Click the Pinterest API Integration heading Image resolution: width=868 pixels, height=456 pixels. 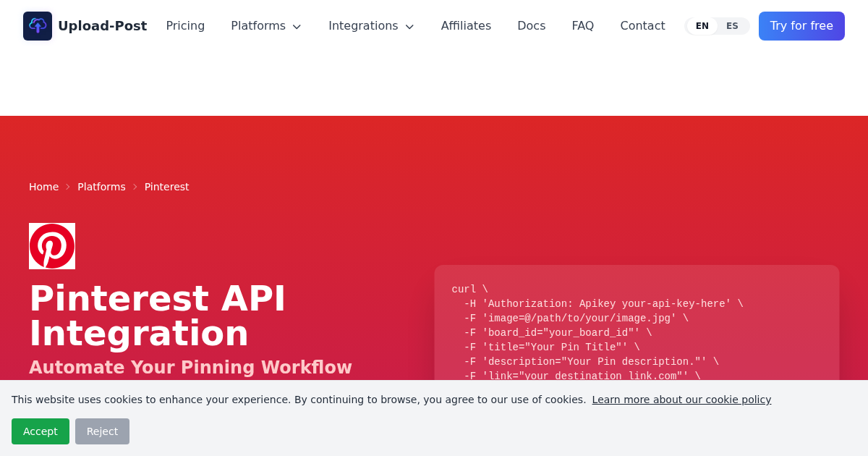coord(157,316)
